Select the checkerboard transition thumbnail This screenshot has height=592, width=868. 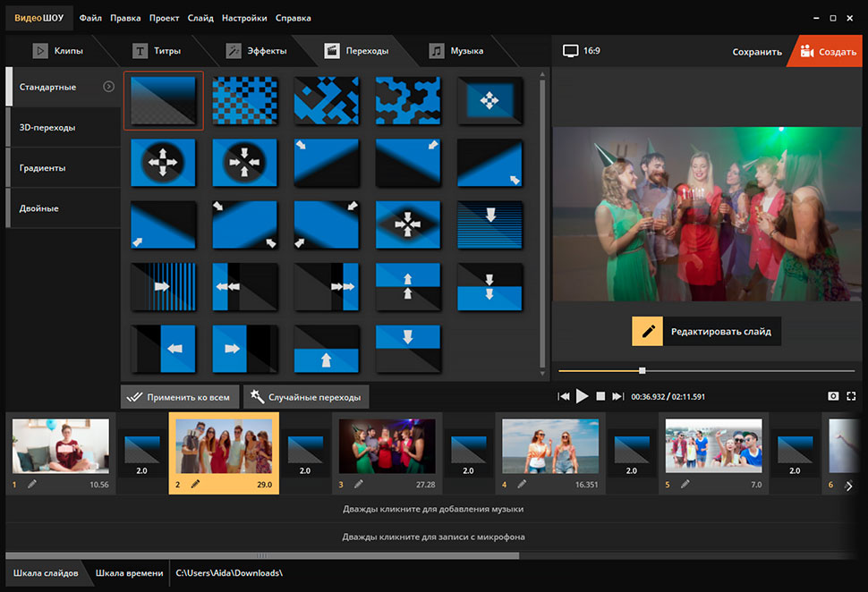(x=243, y=99)
